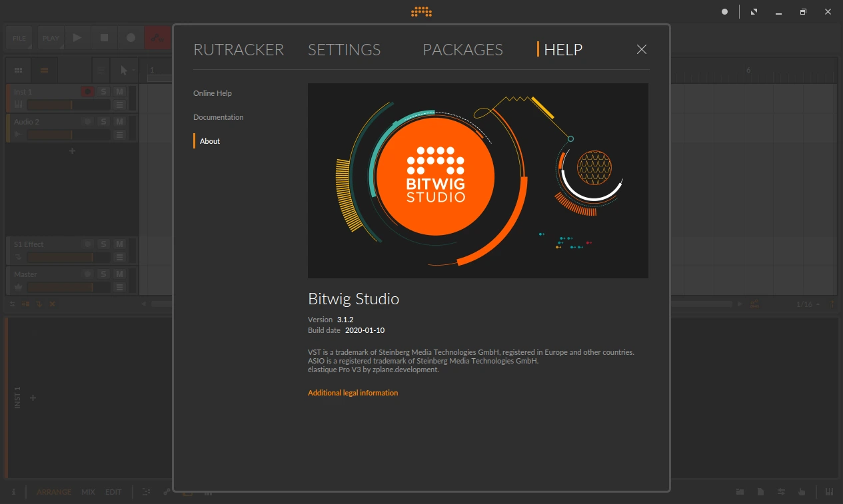Toggle double-row track height icon
Image resolution: width=843 pixels, height=504 pixels.
point(26,304)
